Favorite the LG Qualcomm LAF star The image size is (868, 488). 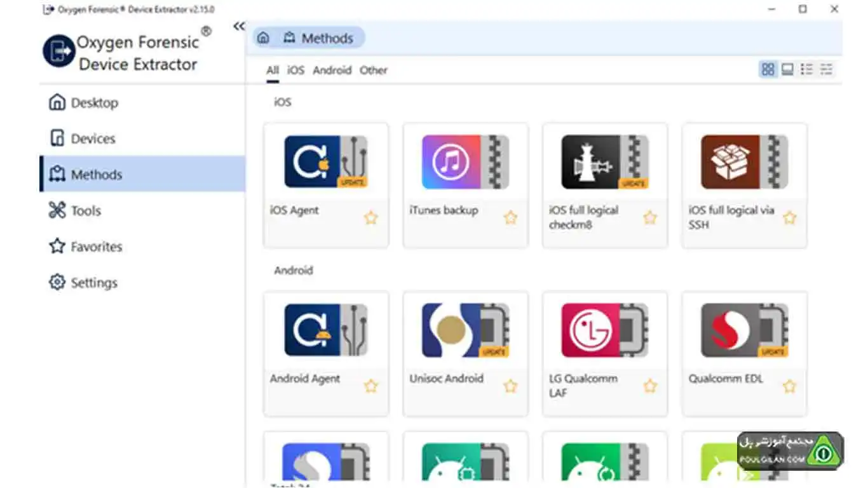point(650,386)
